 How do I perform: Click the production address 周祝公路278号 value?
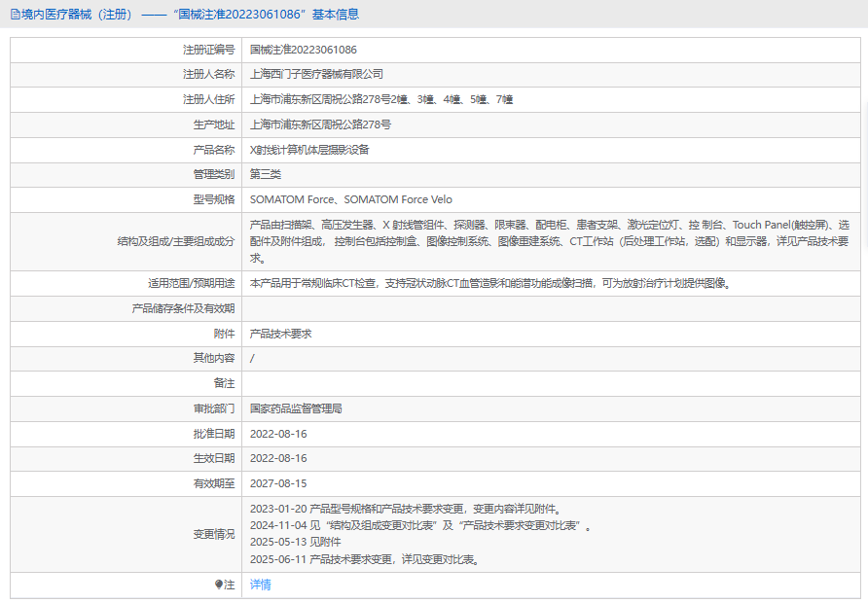(x=320, y=124)
